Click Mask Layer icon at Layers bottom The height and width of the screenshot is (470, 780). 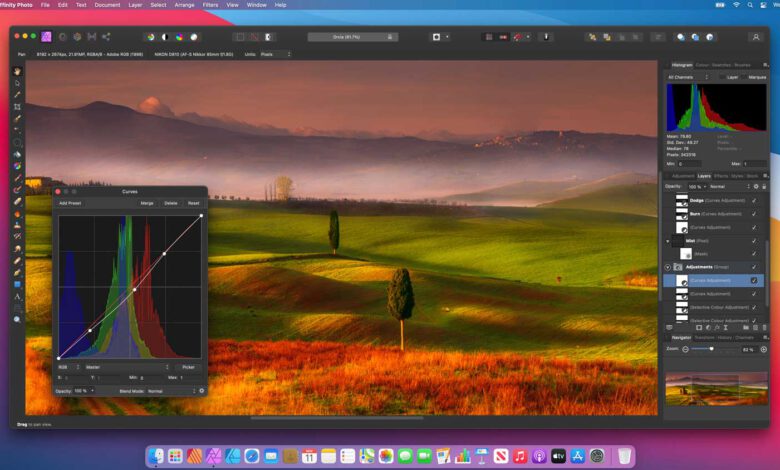[699, 328]
